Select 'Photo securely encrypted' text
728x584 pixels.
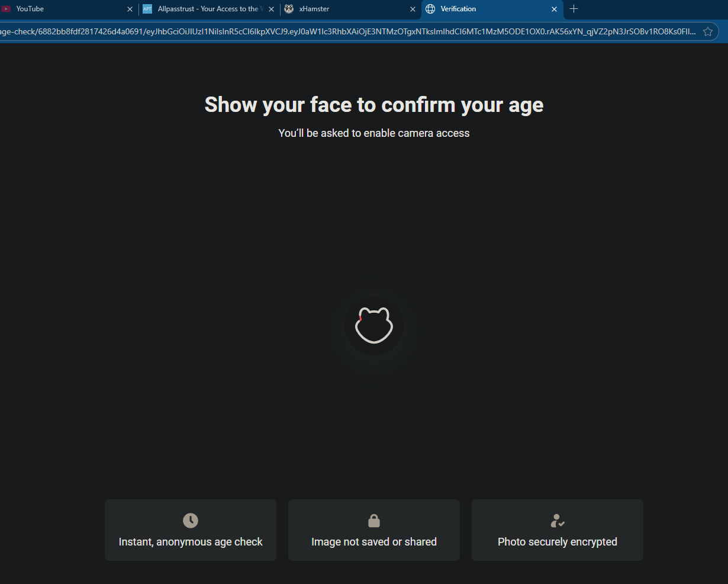558,542
